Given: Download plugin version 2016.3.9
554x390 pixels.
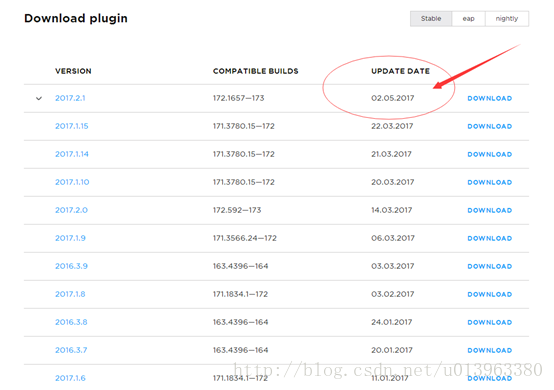Looking at the screenshot, I should coord(489,266).
